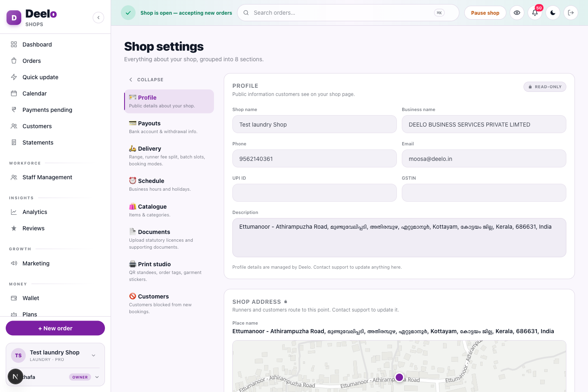
Task: Open the Documents settings section
Action: [169, 239]
